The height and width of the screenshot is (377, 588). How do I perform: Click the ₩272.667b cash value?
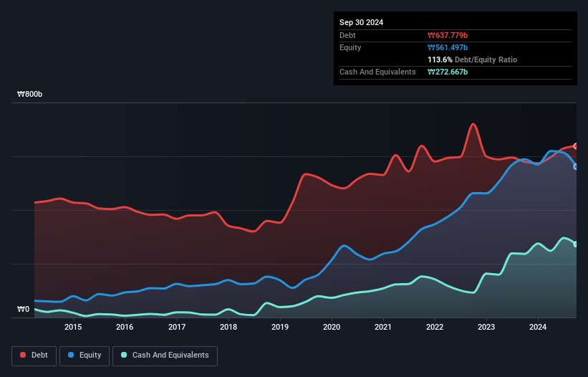(x=448, y=72)
